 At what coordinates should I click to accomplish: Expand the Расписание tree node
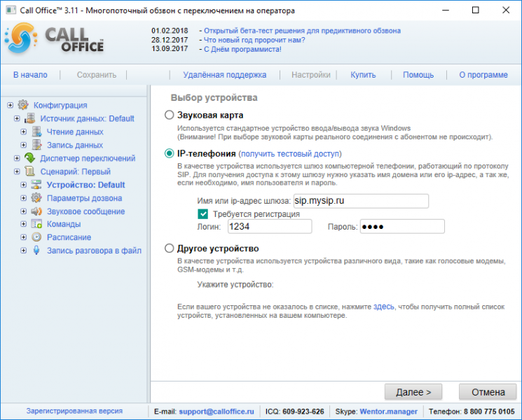coord(23,237)
